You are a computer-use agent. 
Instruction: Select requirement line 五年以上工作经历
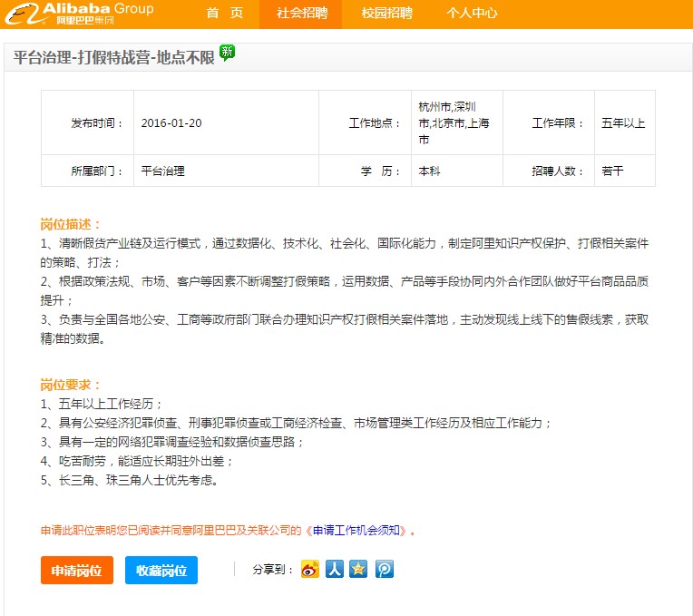pos(102,404)
